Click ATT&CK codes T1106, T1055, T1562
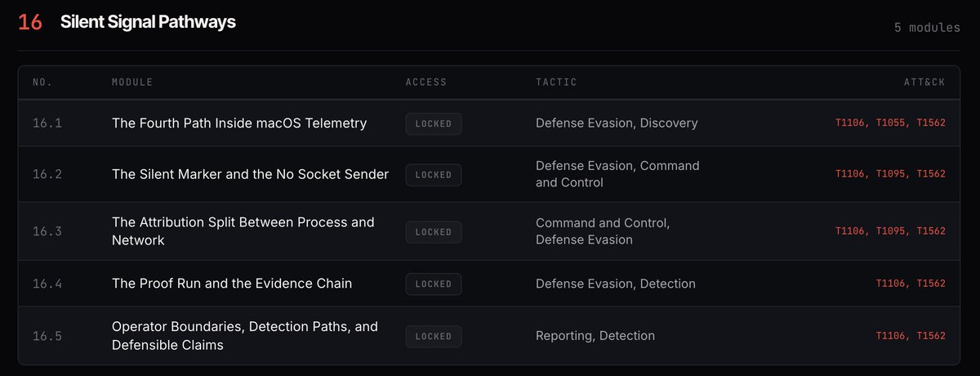 pos(890,123)
